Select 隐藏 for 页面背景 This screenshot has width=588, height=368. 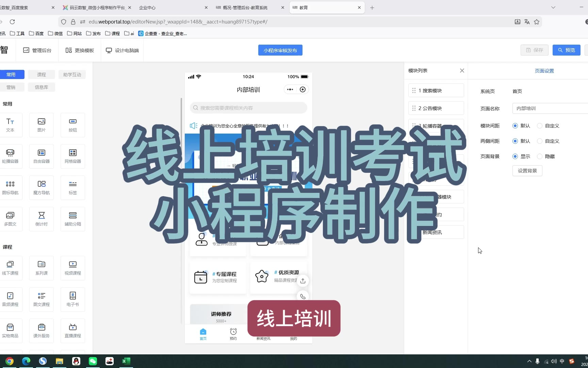click(x=540, y=156)
